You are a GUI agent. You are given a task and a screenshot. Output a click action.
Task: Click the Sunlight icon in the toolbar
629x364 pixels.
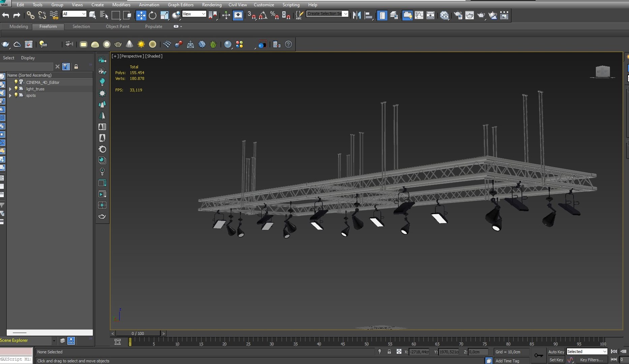141,44
